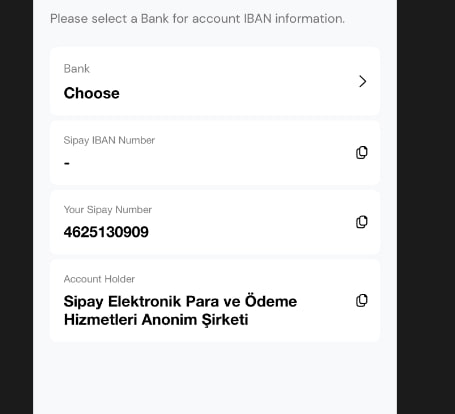Click the word "Holder" in Account Holder label
Viewport: 455px width, 414px height.
click(x=119, y=279)
